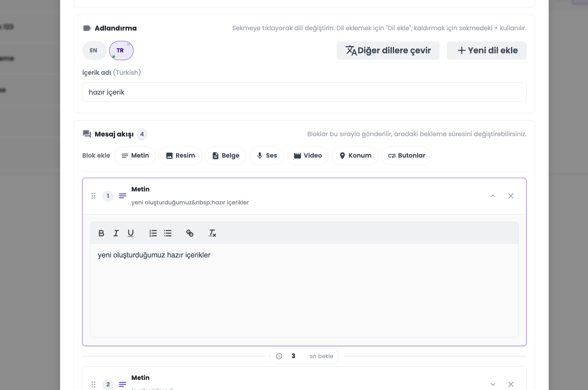Add a Resim image block
Image resolution: width=588 pixels, height=390 pixels.
[180, 156]
